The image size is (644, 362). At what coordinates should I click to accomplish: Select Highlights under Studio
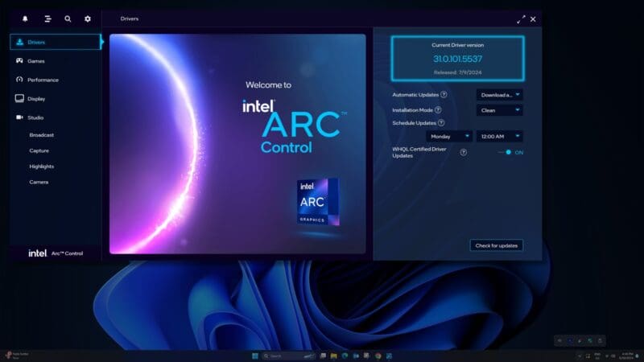point(42,167)
